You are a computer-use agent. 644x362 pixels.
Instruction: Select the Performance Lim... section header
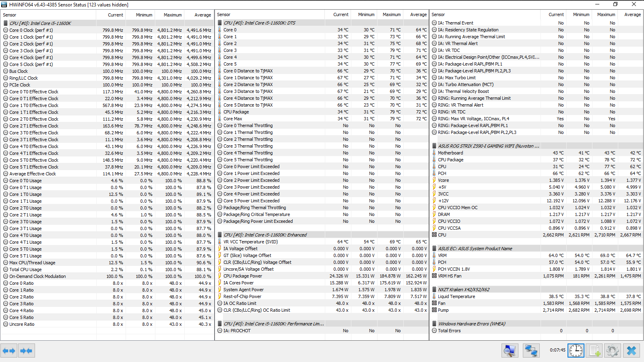pyautogui.click(x=322, y=324)
